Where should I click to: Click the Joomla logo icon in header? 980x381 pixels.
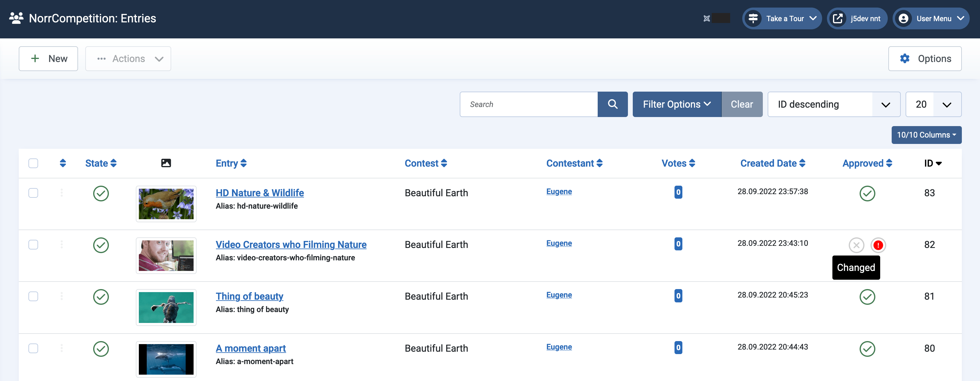pos(707,19)
